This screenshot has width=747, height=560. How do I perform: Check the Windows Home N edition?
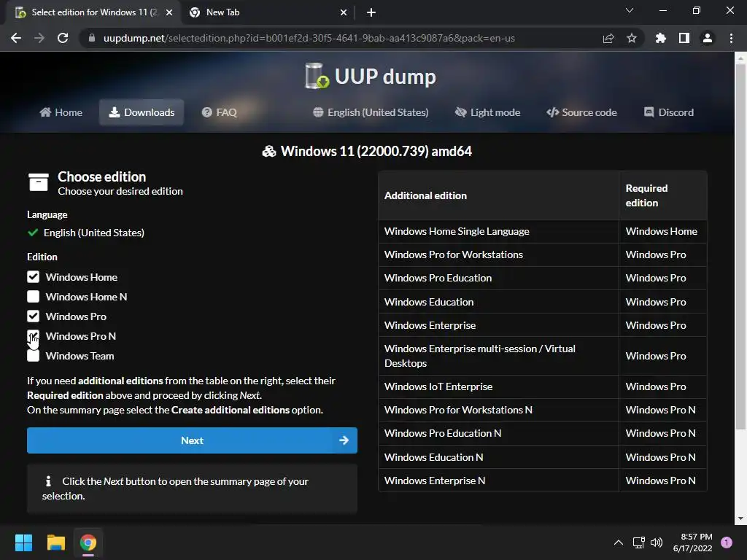coord(33,297)
